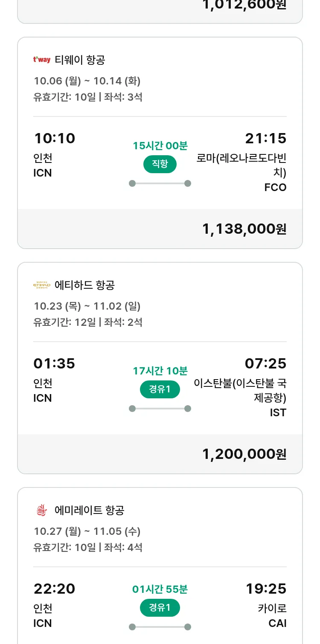
Task: Click the route line under 17시간 10분
Action: 160,409
